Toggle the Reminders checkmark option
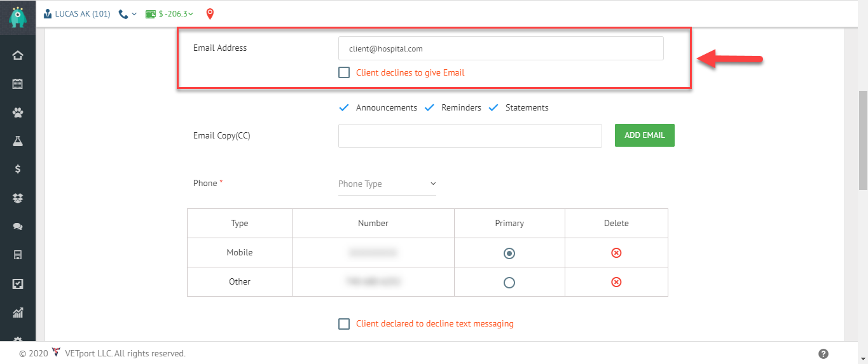Image resolution: width=868 pixels, height=364 pixels. coord(429,108)
